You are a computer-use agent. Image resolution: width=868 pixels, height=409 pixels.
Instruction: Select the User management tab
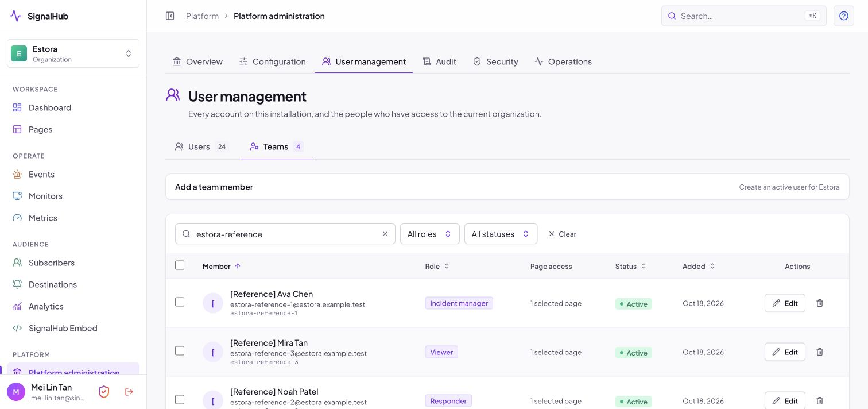[x=364, y=61]
